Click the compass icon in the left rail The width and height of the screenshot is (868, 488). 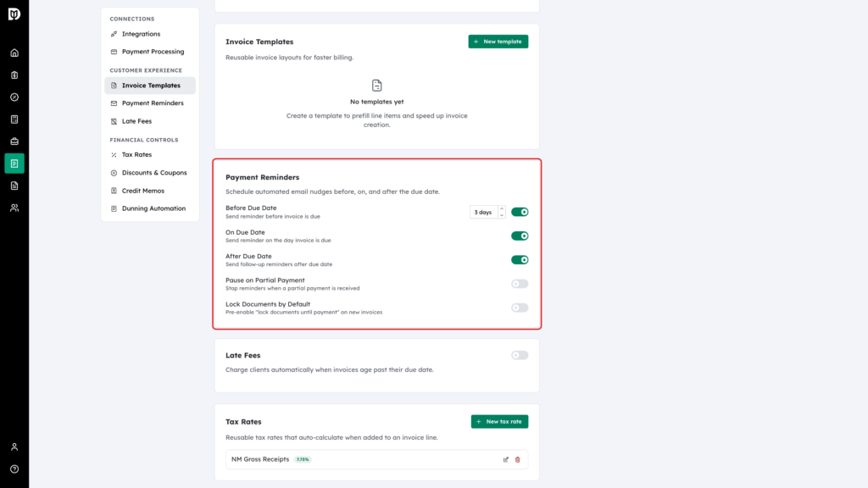point(14,97)
